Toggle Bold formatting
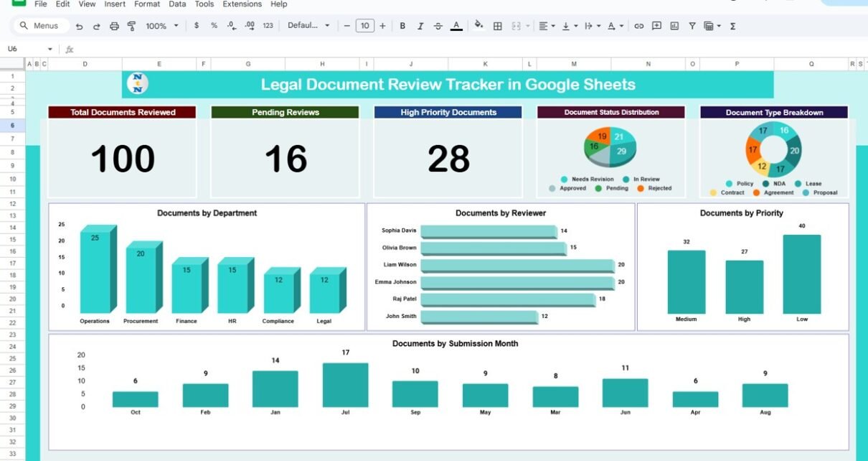This screenshot has height=461, width=868. (x=402, y=26)
